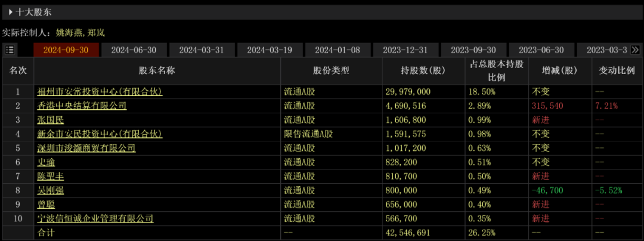
Task: Switch to the 2024-01-08 tab
Action: [338, 50]
